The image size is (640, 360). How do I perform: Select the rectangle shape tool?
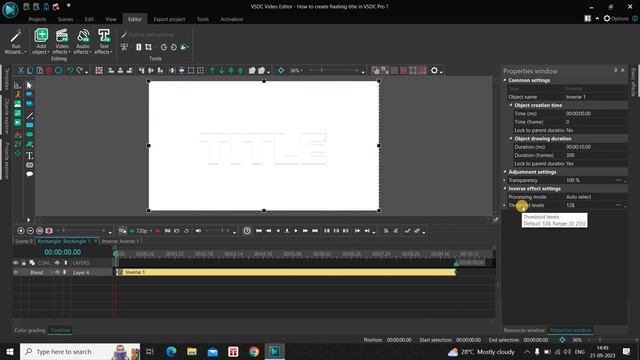click(29, 125)
